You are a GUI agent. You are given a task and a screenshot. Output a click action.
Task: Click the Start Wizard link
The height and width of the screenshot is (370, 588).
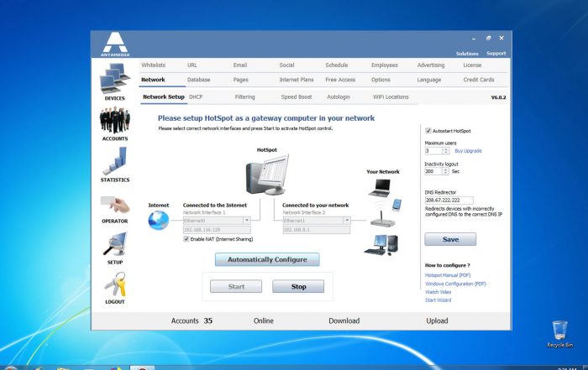coord(438,300)
